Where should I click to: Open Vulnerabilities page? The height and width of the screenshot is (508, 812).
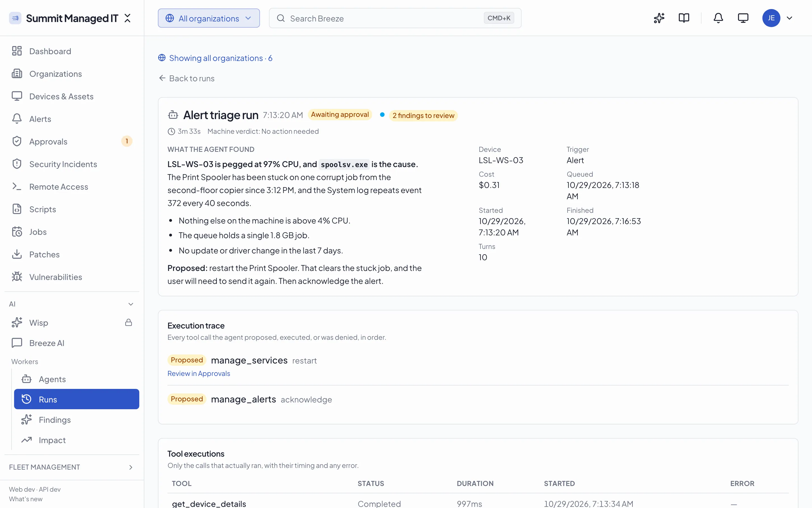(x=72, y=277)
